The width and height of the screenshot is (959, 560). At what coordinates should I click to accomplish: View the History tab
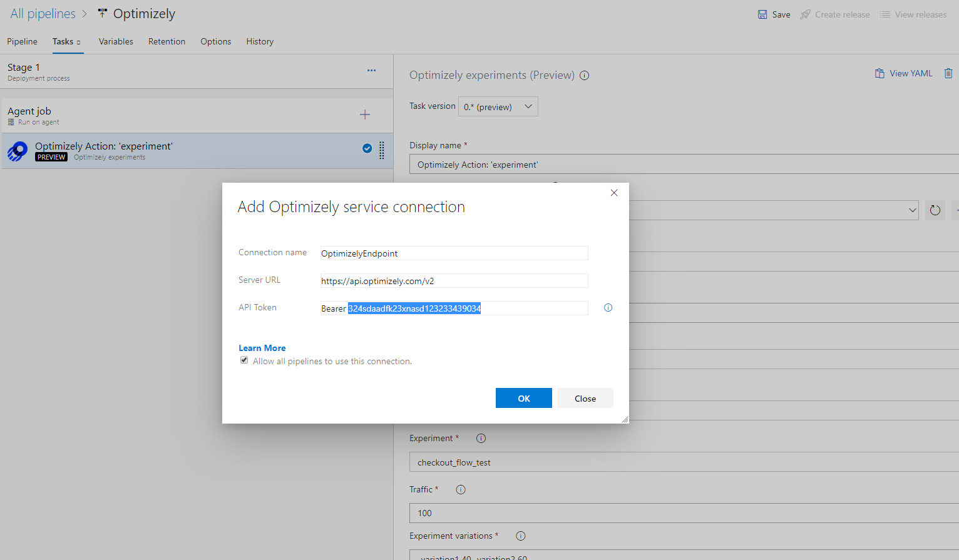pyautogui.click(x=260, y=41)
